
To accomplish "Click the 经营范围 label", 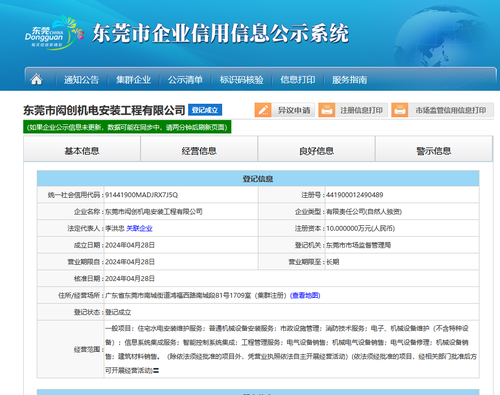I will pos(88,349).
